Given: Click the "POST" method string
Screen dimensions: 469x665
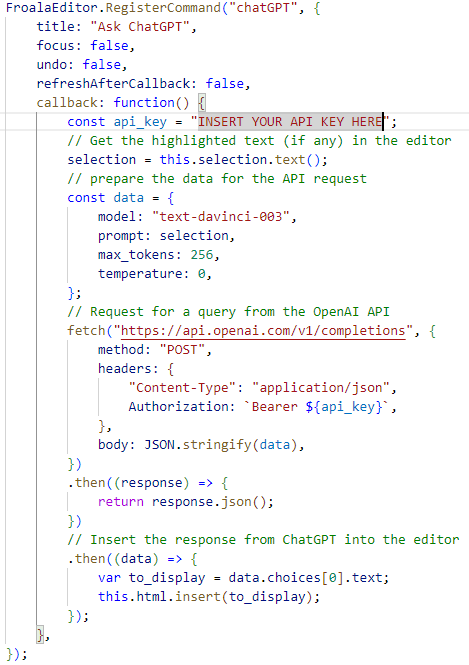Looking at the screenshot, I should click(182, 350).
